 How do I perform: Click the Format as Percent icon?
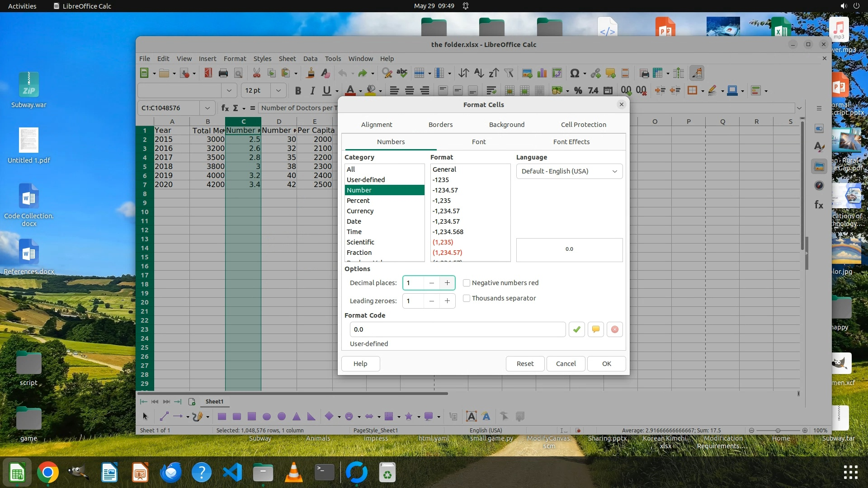pyautogui.click(x=578, y=90)
